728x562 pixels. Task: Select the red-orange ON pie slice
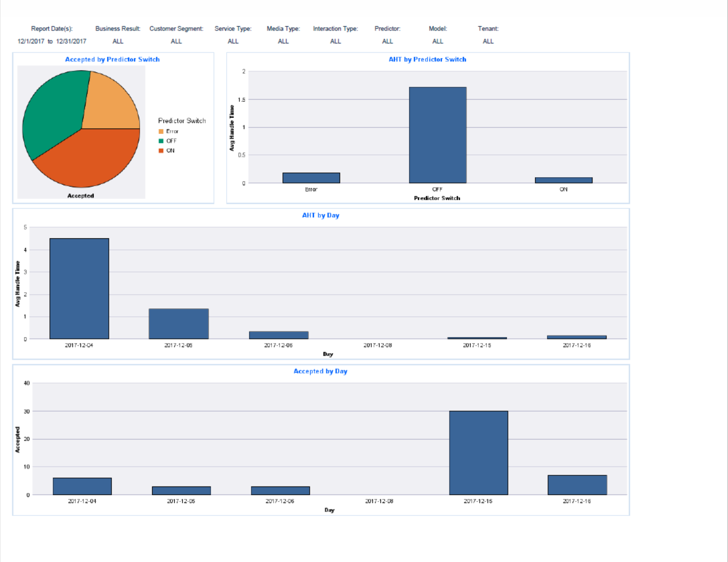(91, 158)
